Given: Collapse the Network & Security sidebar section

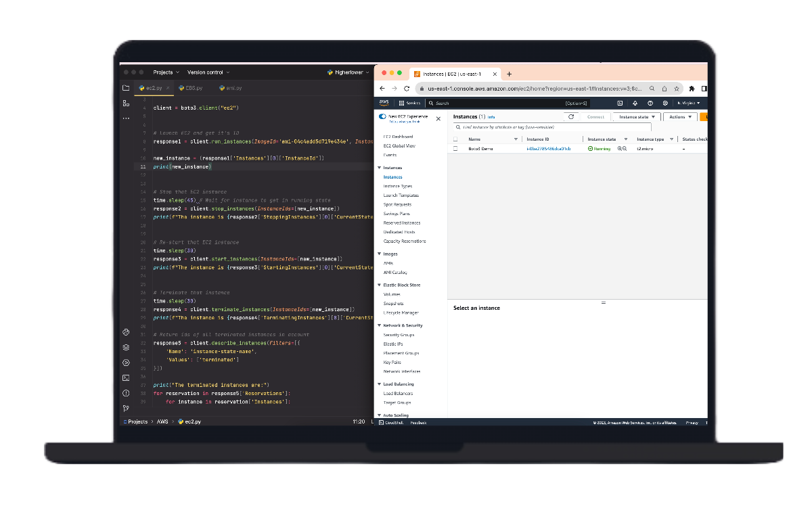Looking at the screenshot, I should (x=380, y=325).
